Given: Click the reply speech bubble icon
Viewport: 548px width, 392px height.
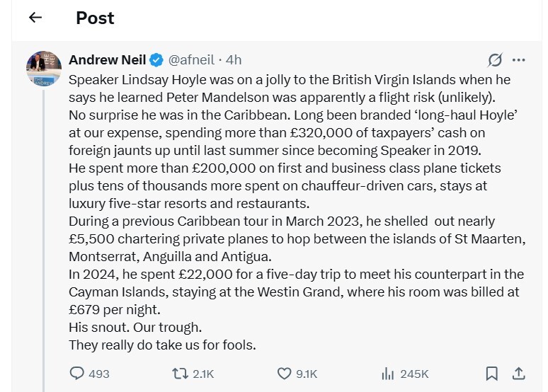Looking at the screenshot, I should [77, 374].
